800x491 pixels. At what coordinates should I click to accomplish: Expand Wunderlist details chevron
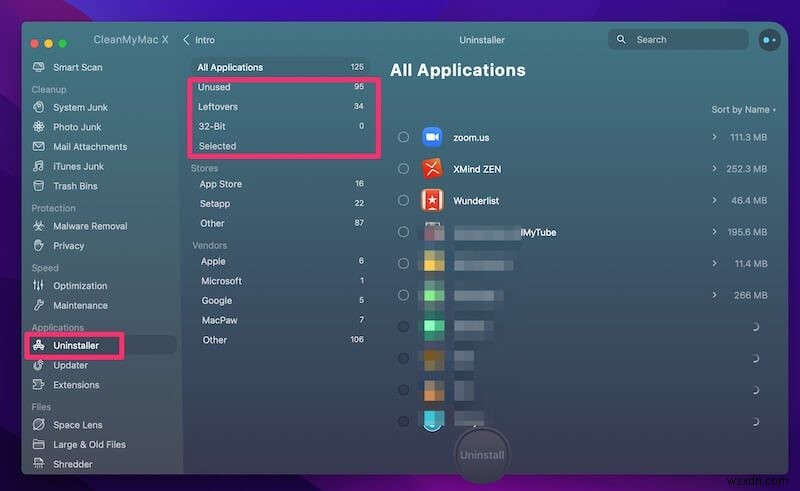[x=714, y=200]
